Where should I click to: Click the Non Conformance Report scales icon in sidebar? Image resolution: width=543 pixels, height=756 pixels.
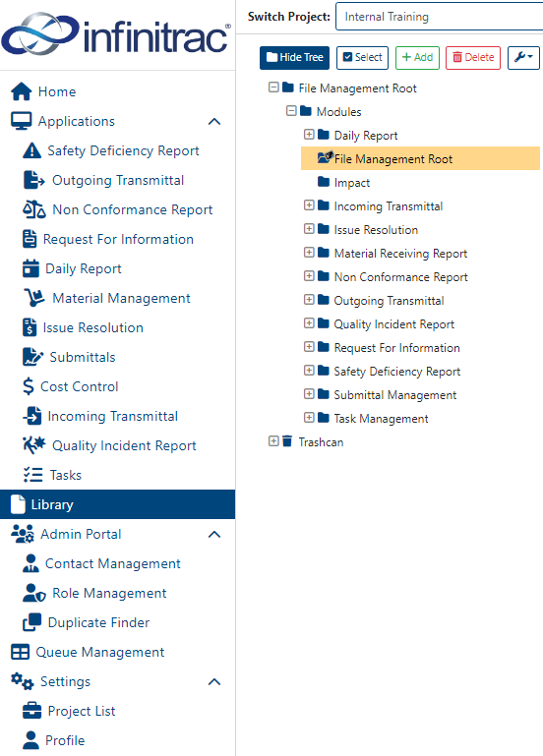pos(33,209)
